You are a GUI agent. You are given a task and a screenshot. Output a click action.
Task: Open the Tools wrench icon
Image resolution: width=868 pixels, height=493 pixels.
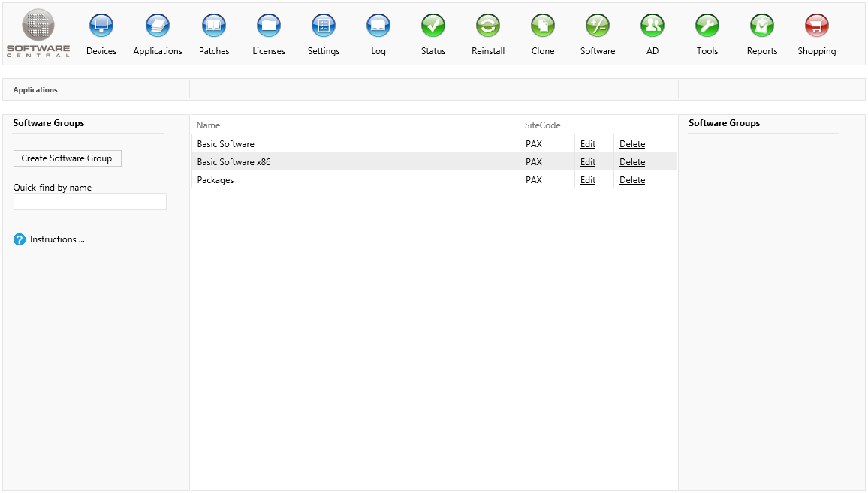coord(707,26)
